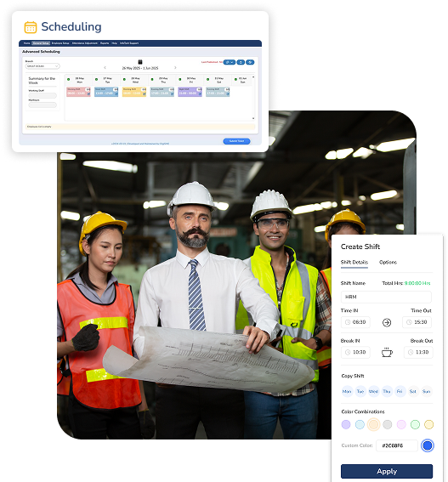Select the purple color combination swatch
This screenshot has width=448, height=482.
tap(346, 424)
